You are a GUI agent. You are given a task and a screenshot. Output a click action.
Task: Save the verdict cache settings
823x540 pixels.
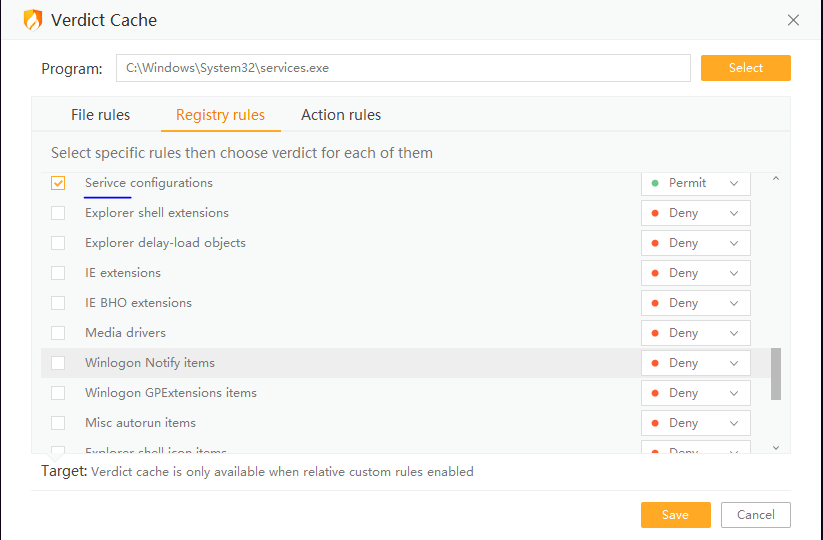tap(675, 515)
